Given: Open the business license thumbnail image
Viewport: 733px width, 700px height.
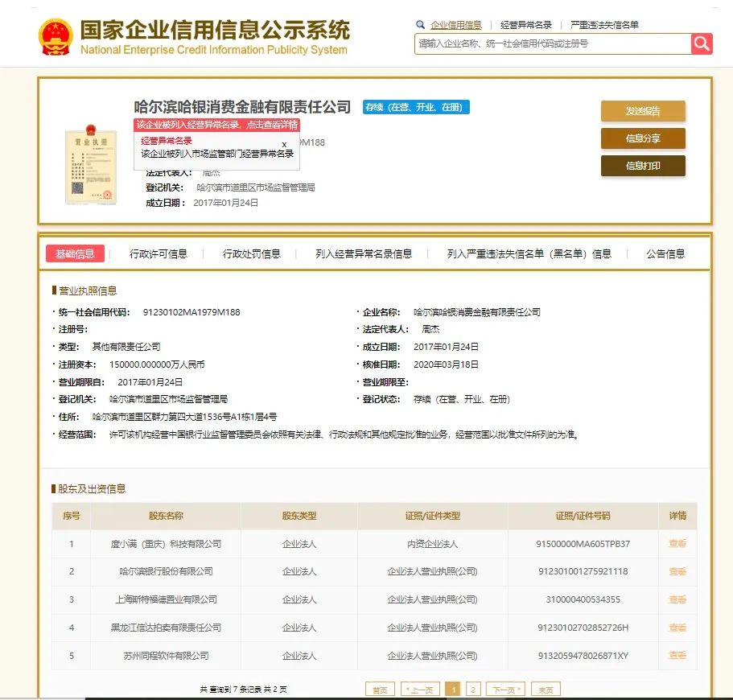Looking at the screenshot, I should (91, 165).
